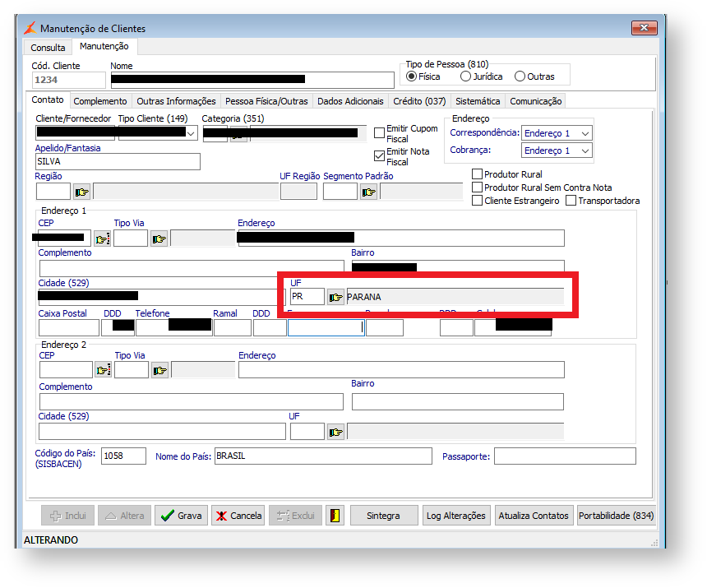The height and width of the screenshot is (588, 707).
Task: Click the application logo in title bar
Action: coord(30,28)
